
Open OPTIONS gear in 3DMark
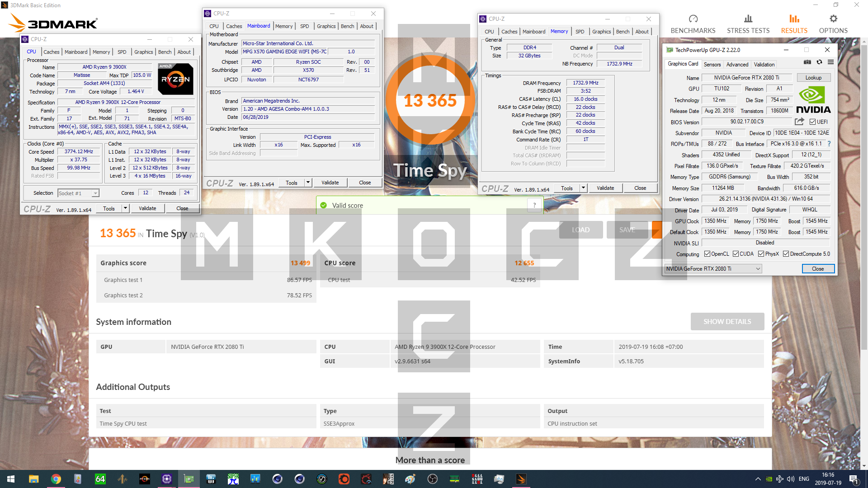point(833,24)
